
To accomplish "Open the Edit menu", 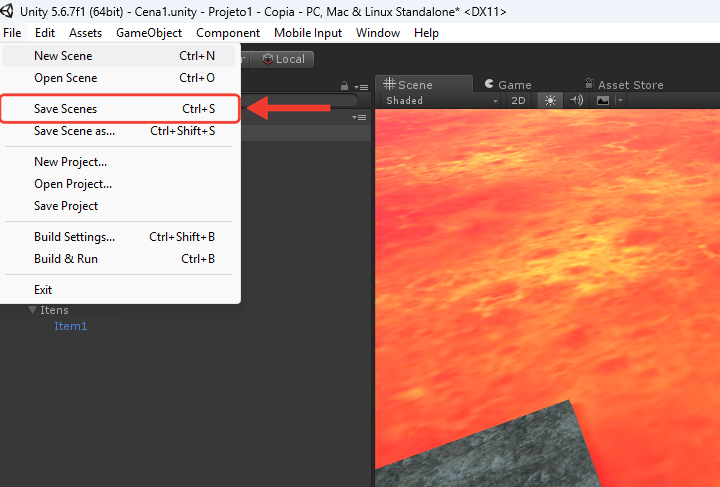I will 45,33.
